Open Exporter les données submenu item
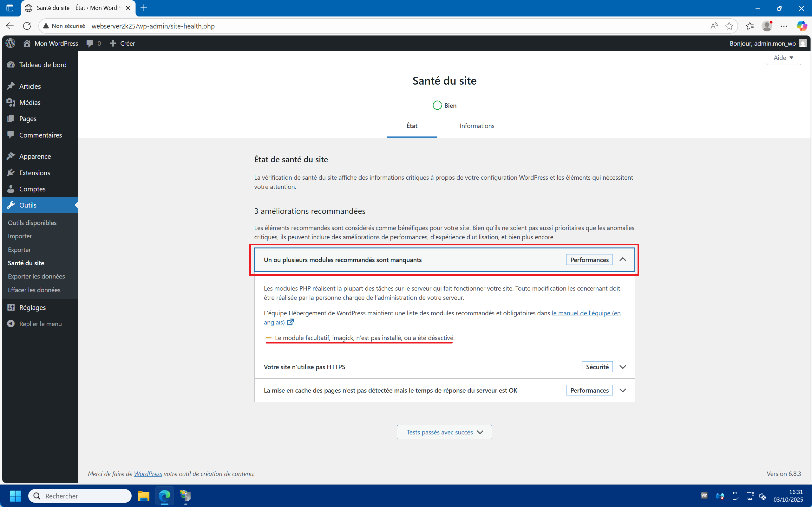This screenshot has width=812, height=507. [x=36, y=276]
